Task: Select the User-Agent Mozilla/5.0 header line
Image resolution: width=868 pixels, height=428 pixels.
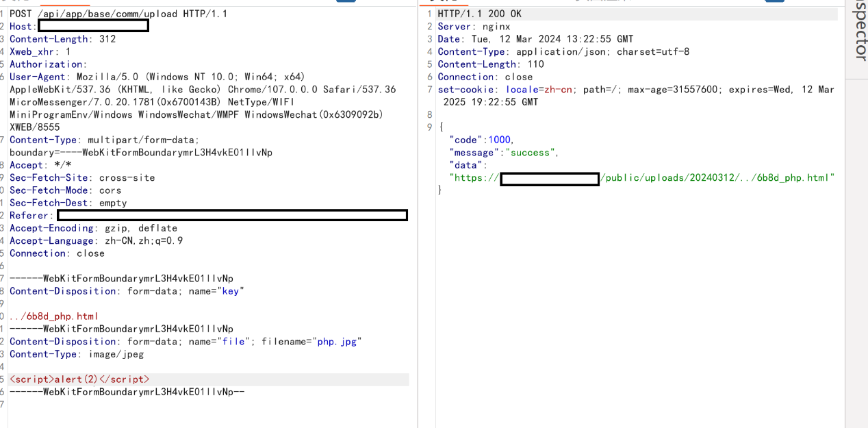Action: coord(157,77)
